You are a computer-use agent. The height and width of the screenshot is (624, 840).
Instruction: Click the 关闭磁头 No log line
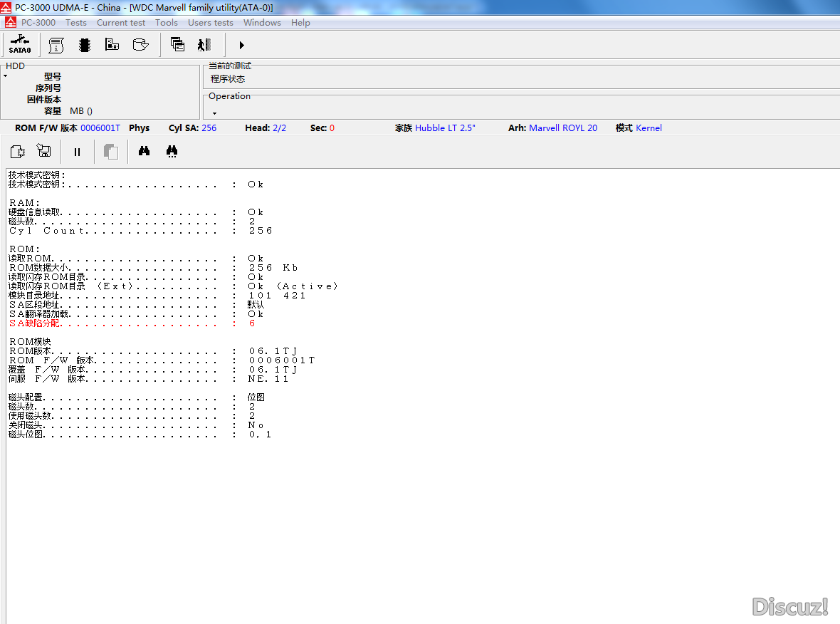pyautogui.click(x=136, y=425)
